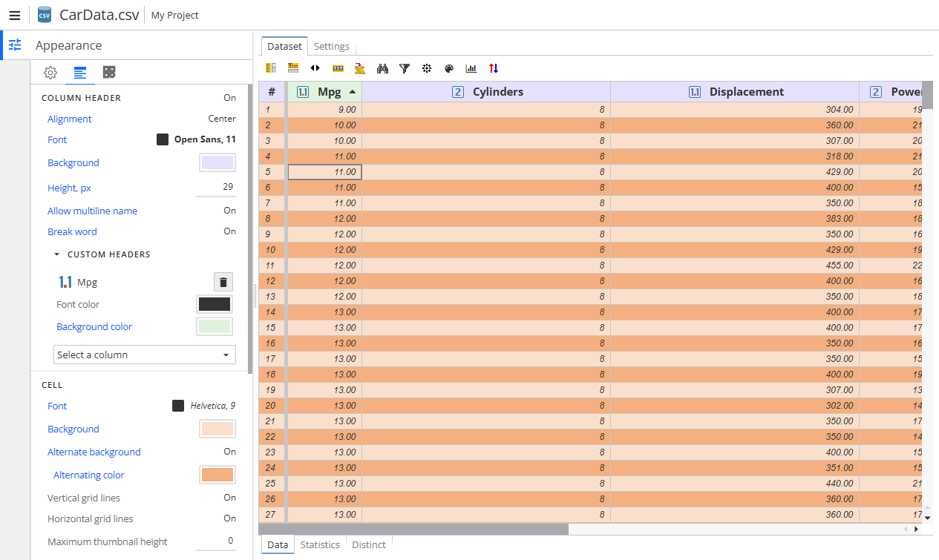Click the hamburger menu icon
The width and height of the screenshot is (939, 560).
[15, 15]
